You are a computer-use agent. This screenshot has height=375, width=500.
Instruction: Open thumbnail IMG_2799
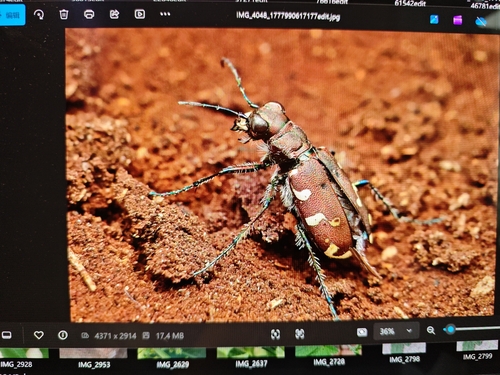click(x=478, y=351)
